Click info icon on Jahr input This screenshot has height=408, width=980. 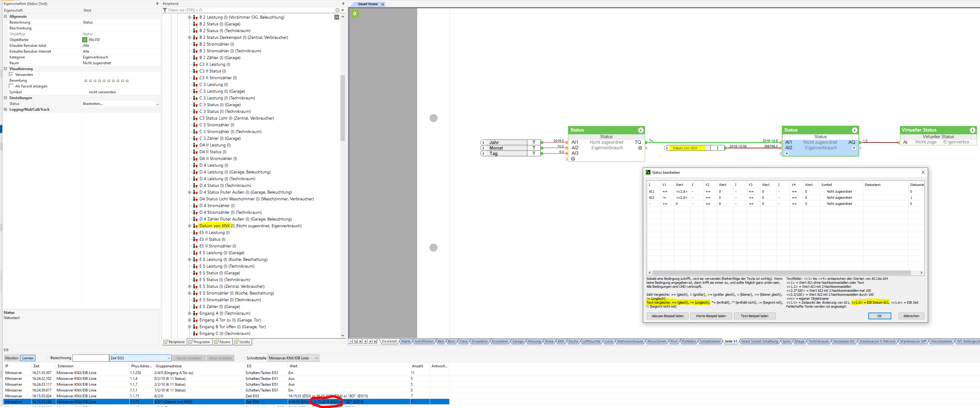pyautogui.click(x=484, y=143)
